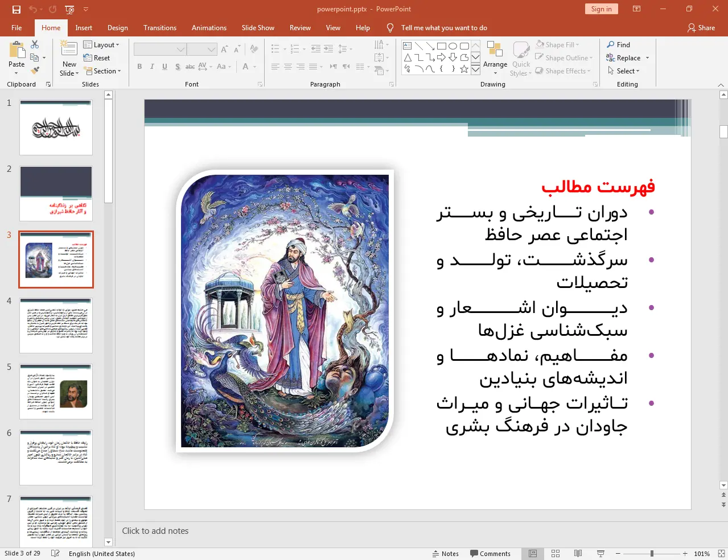The image size is (728, 560).
Task: Start presentation from beginning icon
Action: pos(70,9)
